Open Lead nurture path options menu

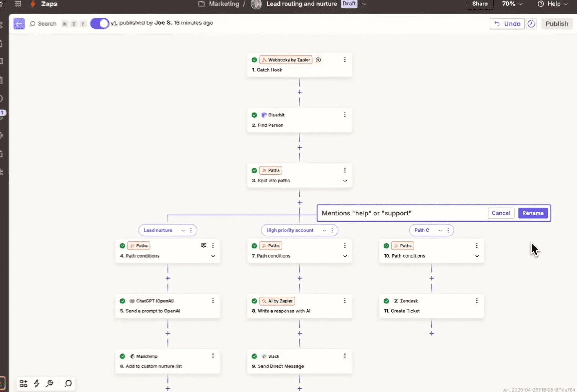pos(191,230)
